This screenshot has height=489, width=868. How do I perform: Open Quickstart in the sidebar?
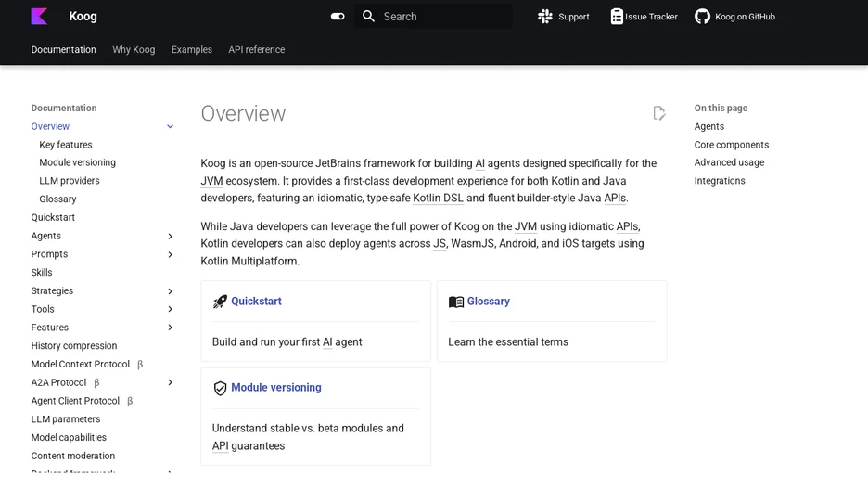tap(53, 217)
